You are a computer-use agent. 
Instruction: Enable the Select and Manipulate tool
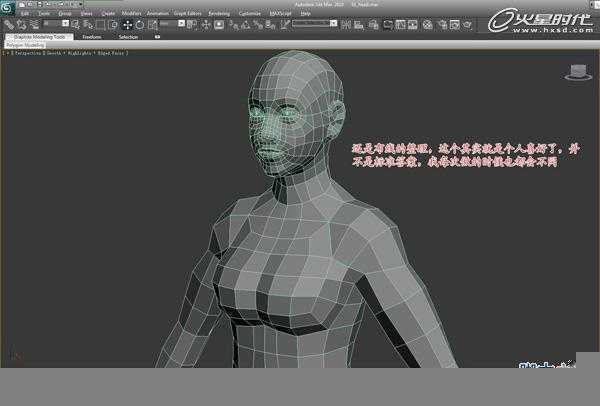pos(206,25)
